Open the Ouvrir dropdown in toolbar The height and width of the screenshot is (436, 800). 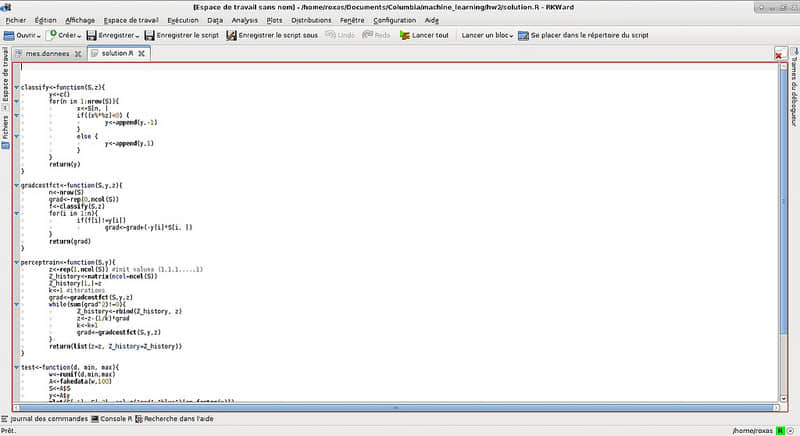pyautogui.click(x=22, y=35)
